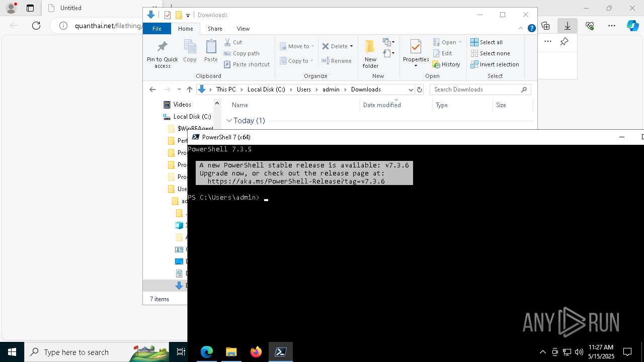Screen dimensions: 644x362
Task: Click Edge Downloads toolbar icon
Action: (x=567, y=26)
